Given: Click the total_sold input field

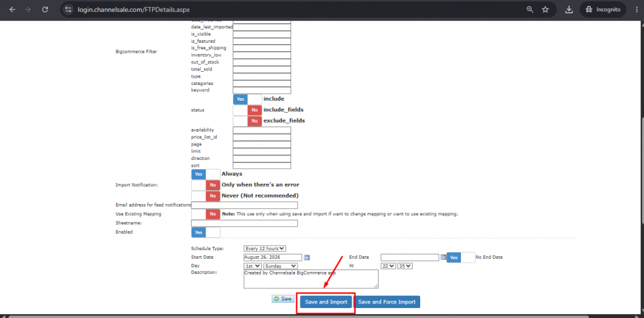Looking at the screenshot, I should [x=262, y=69].
